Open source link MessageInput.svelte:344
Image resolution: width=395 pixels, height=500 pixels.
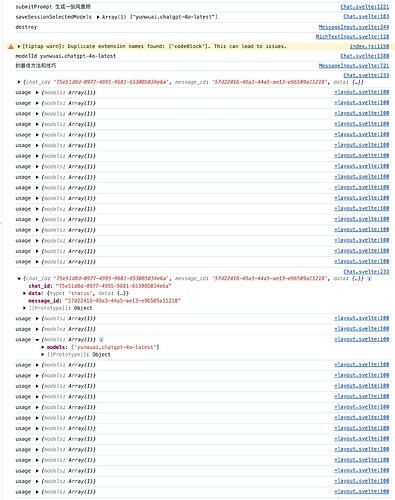coord(354,27)
